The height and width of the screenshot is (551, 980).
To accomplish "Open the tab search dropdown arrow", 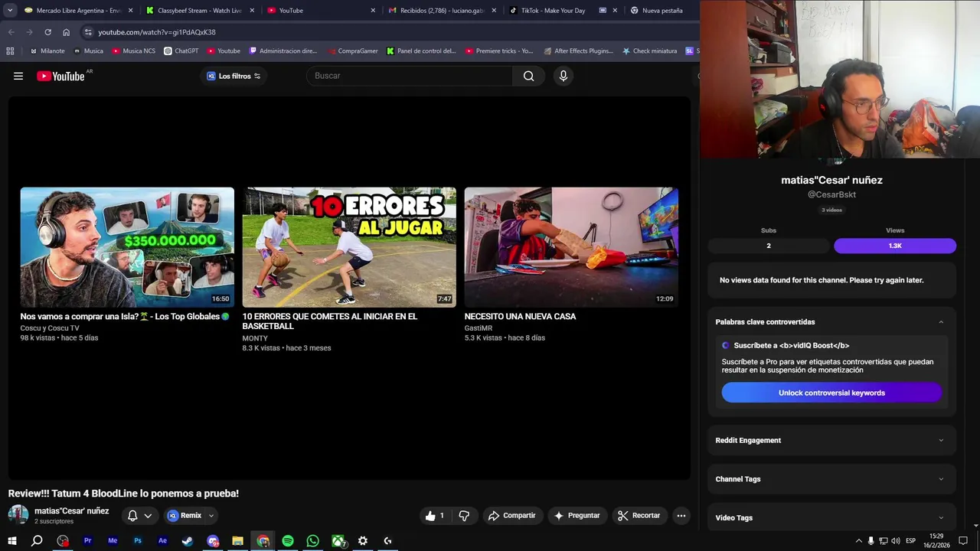I will 10,11.
